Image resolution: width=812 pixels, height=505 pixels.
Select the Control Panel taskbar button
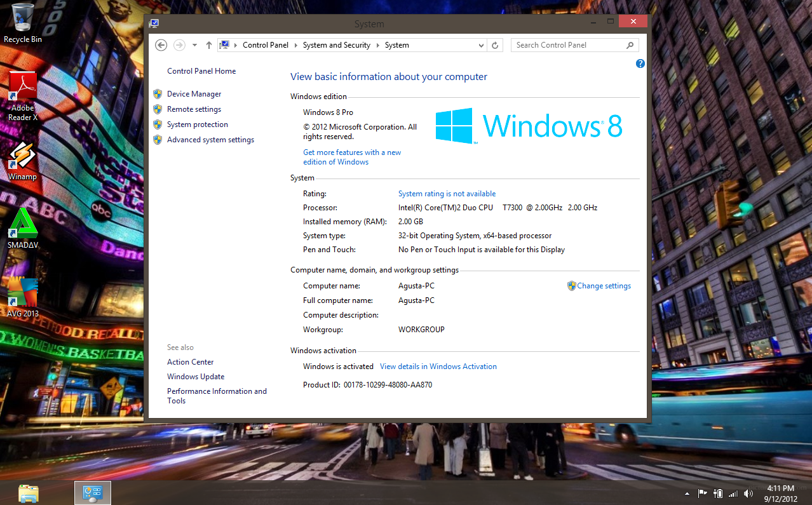(93, 493)
